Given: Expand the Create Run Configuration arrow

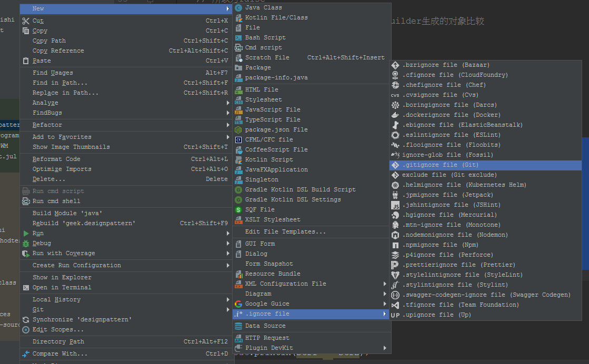Looking at the screenshot, I should point(227,265).
